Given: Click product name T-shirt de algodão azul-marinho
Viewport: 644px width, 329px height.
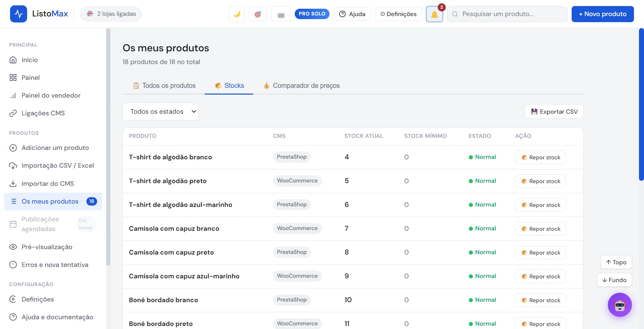Looking at the screenshot, I should [x=181, y=205].
